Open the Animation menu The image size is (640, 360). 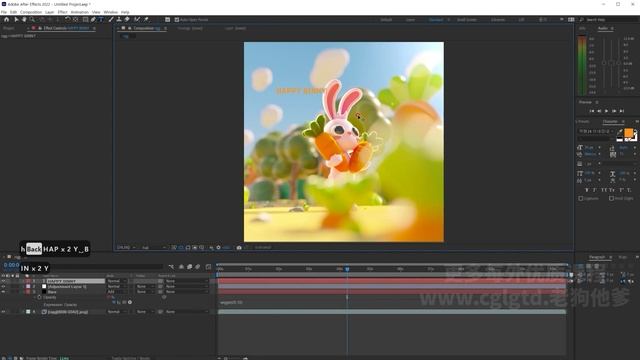(80, 12)
